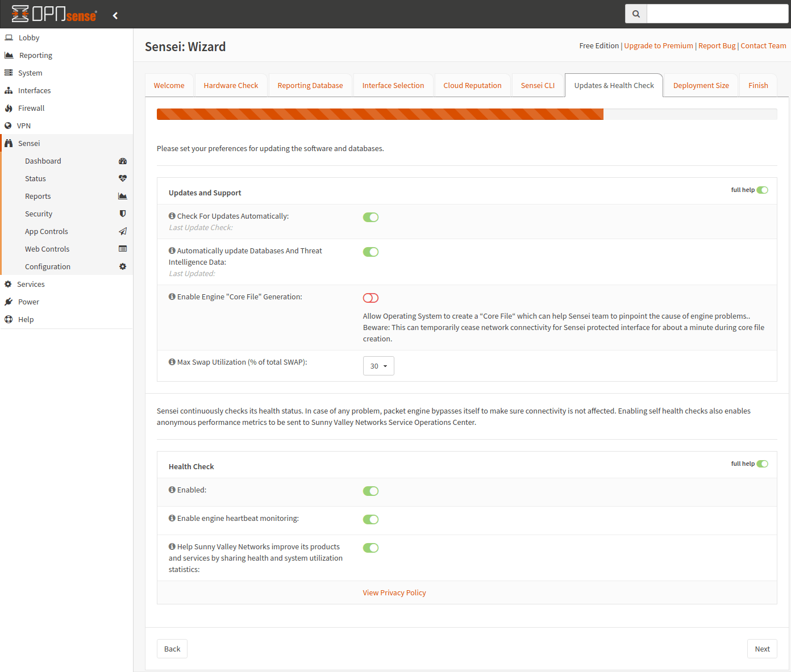The image size is (791, 672).
Task: Click the App Controls paper plane icon
Action: [122, 231]
